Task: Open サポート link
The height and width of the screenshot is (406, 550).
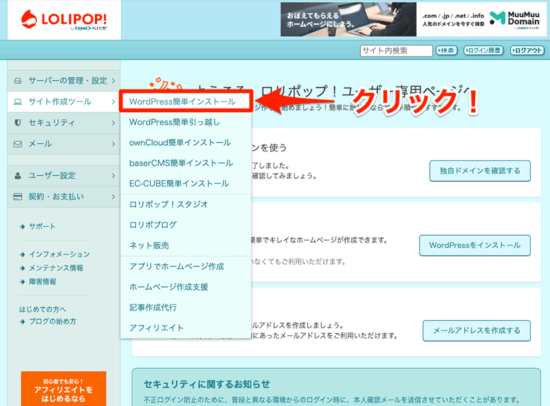Action: (x=42, y=227)
